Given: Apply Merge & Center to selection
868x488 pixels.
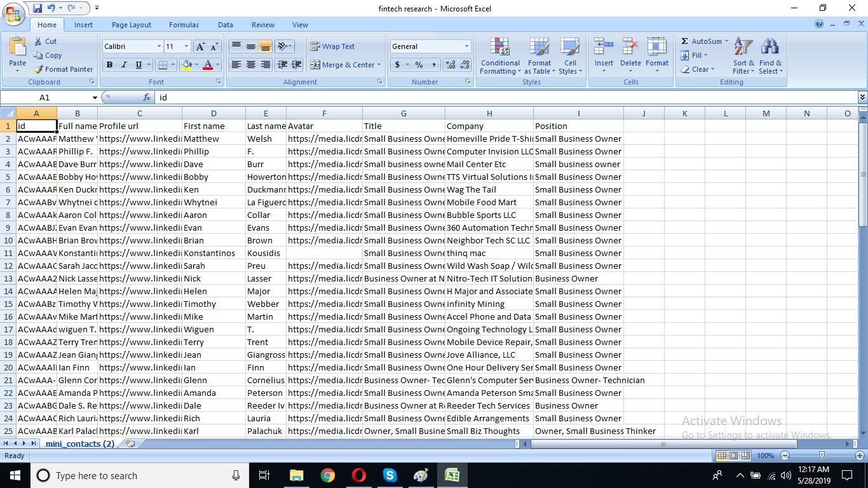Looking at the screenshot, I should [x=347, y=65].
